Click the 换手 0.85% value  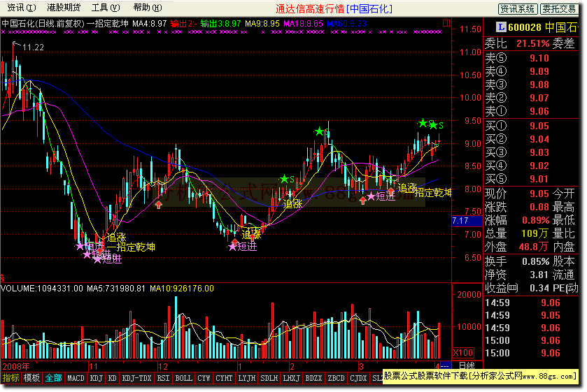point(536,261)
